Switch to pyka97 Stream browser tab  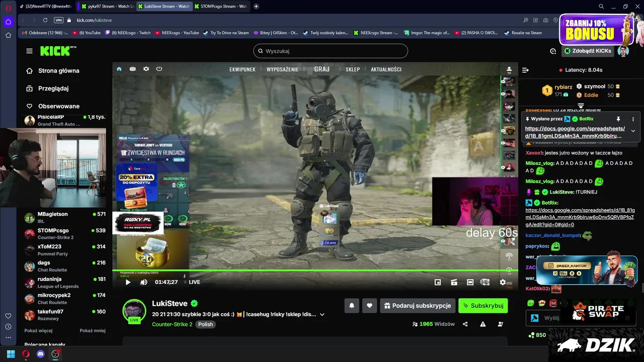107,7
